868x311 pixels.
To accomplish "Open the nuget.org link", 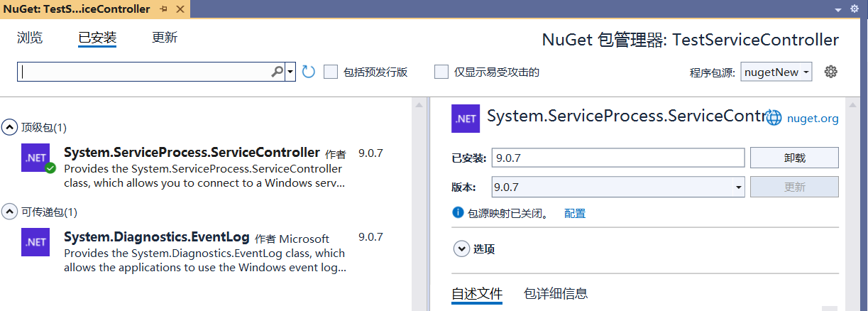I will click(813, 119).
